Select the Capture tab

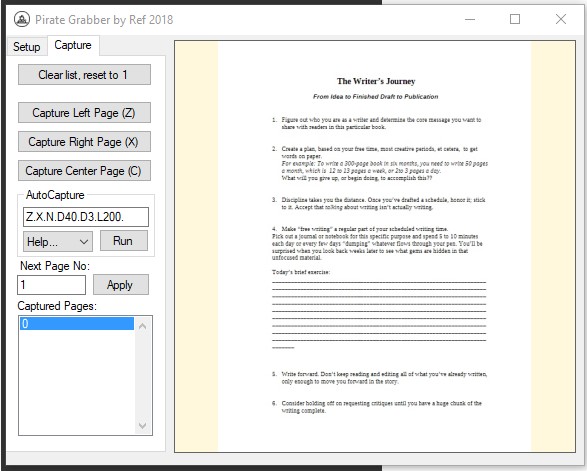(73, 45)
